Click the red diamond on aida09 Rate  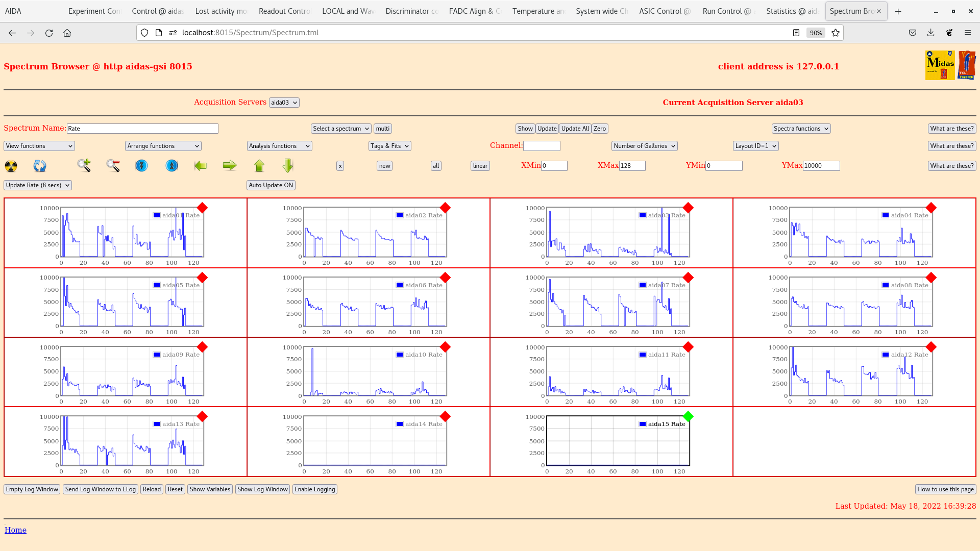202,347
